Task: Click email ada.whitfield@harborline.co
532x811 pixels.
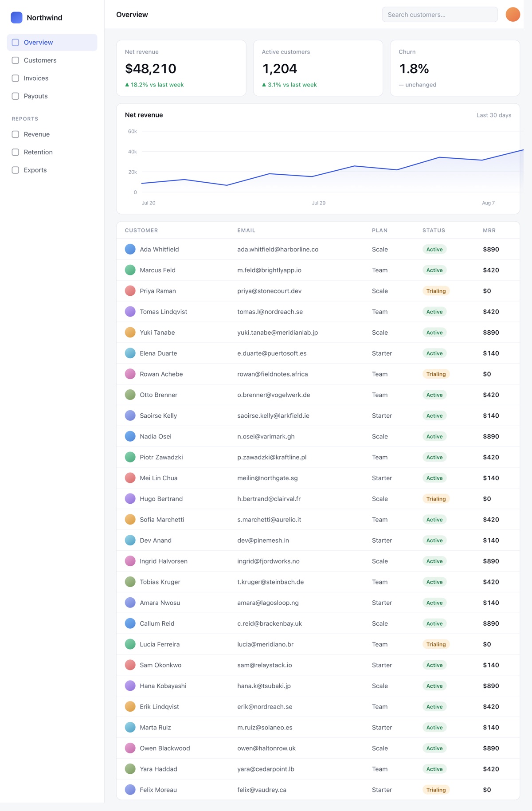Action: [278, 250]
